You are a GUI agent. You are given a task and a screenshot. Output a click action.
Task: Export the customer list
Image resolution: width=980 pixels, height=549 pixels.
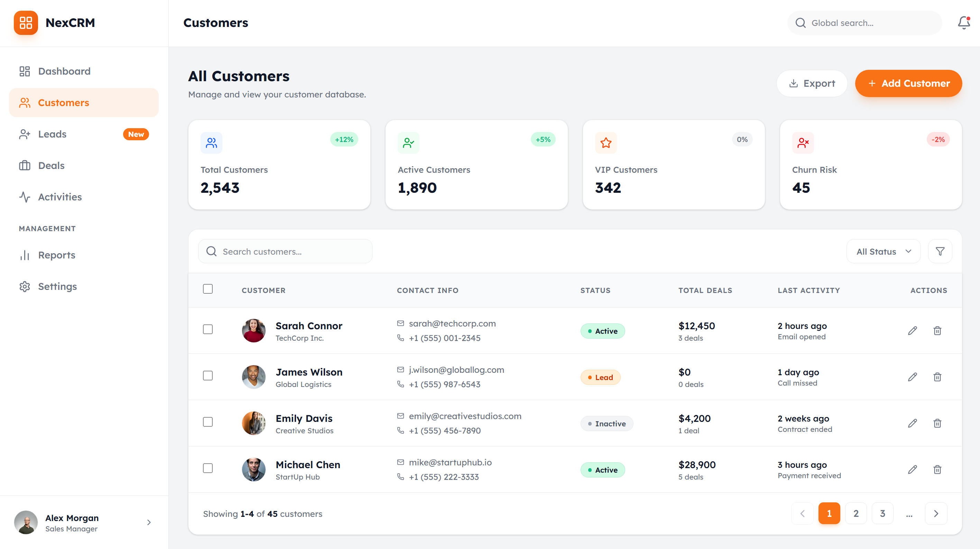coord(812,83)
